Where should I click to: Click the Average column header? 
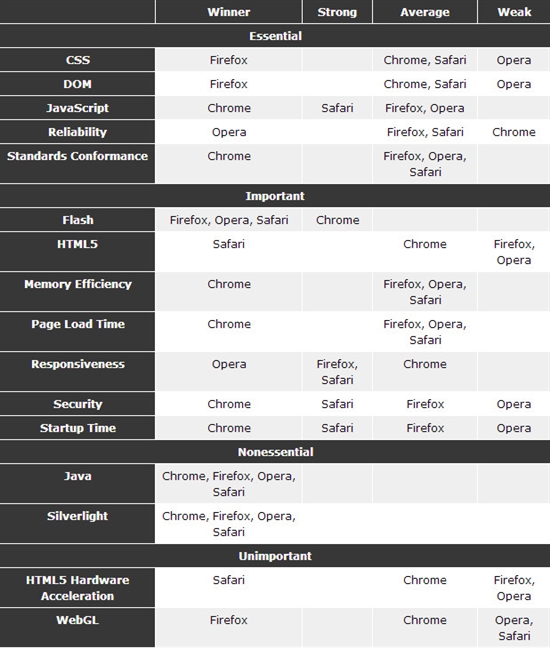coord(425,12)
